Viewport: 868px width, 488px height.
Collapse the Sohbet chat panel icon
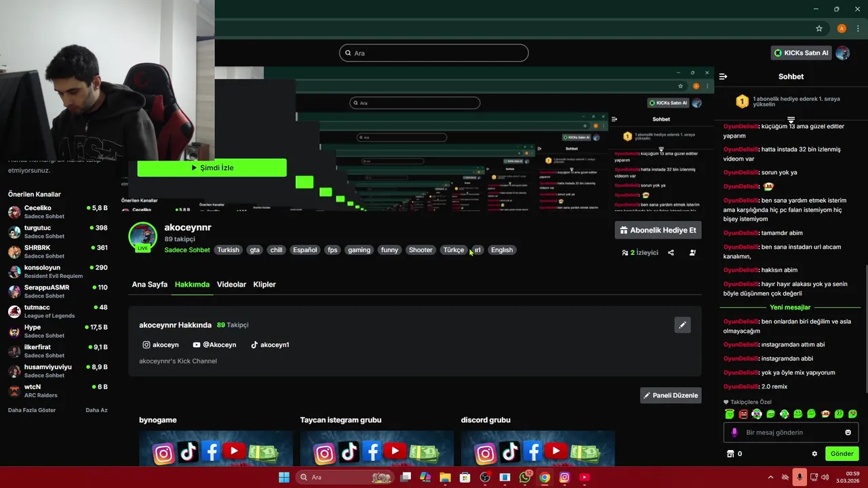[x=723, y=77]
